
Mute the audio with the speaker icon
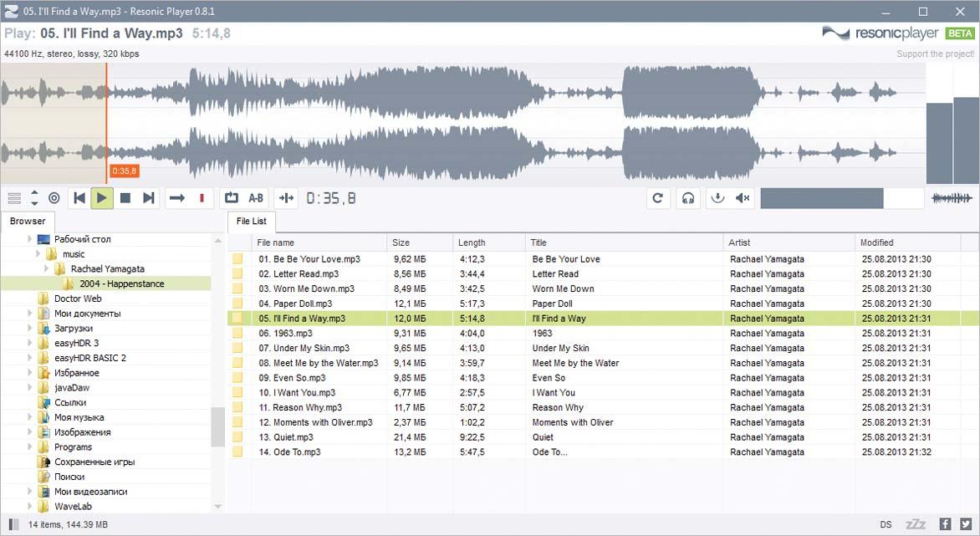[743, 198]
